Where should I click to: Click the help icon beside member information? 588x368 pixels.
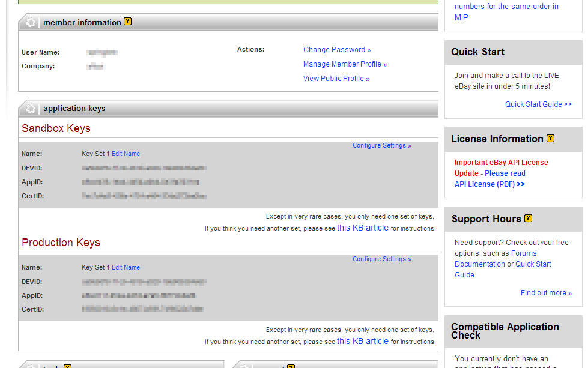(127, 22)
